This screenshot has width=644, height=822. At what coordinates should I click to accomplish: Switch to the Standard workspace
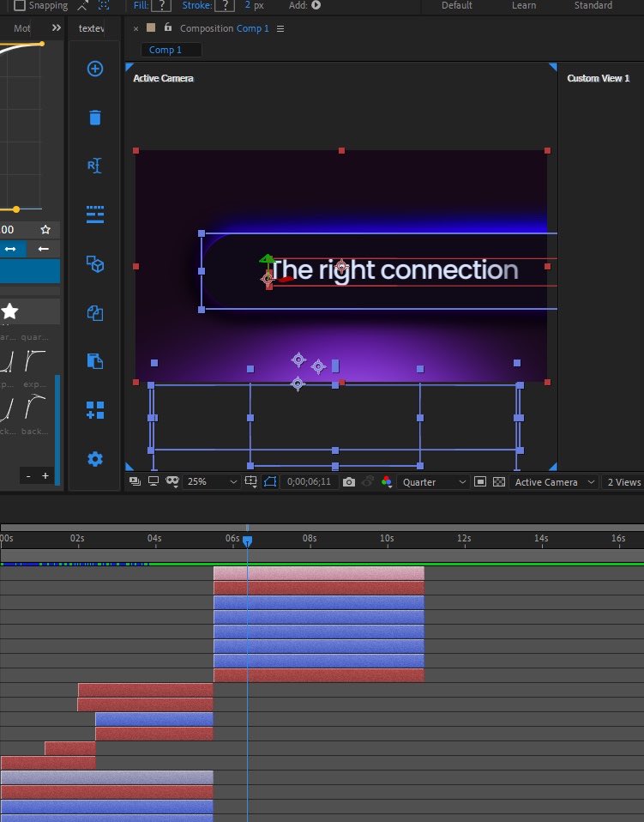pyautogui.click(x=593, y=5)
